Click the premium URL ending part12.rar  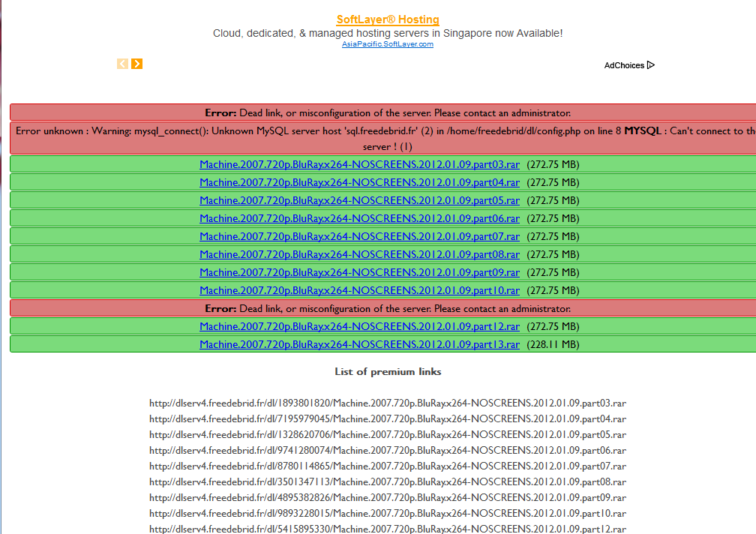tap(388, 529)
